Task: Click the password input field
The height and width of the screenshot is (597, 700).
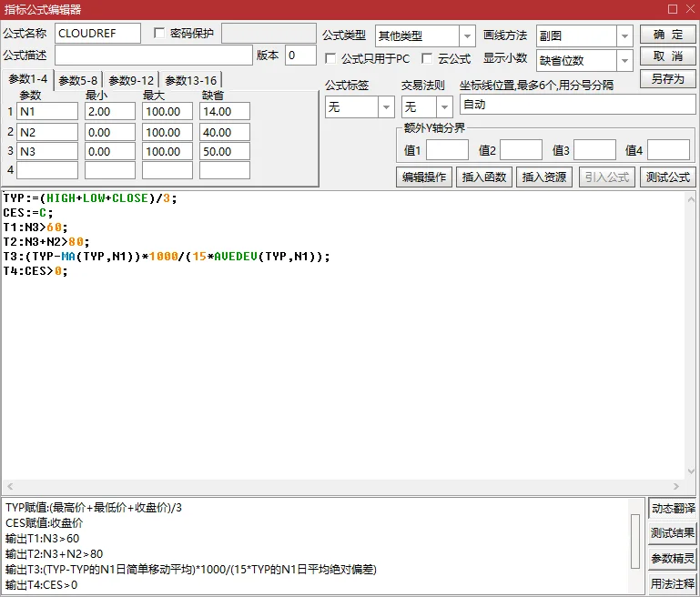Action: coord(269,34)
